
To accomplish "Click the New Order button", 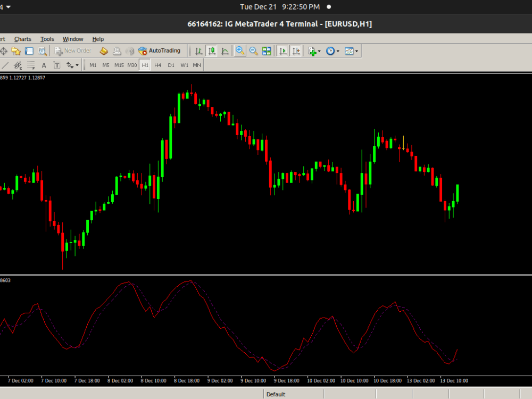I will pyautogui.click(x=73, y=51).
